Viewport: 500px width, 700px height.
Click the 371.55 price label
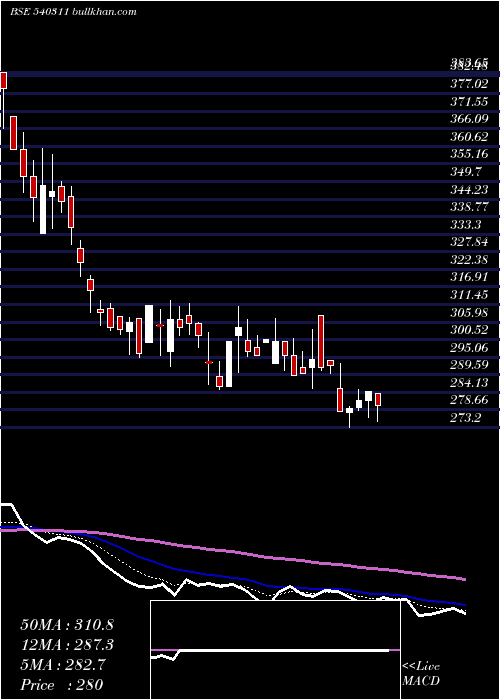pos(469,101)
